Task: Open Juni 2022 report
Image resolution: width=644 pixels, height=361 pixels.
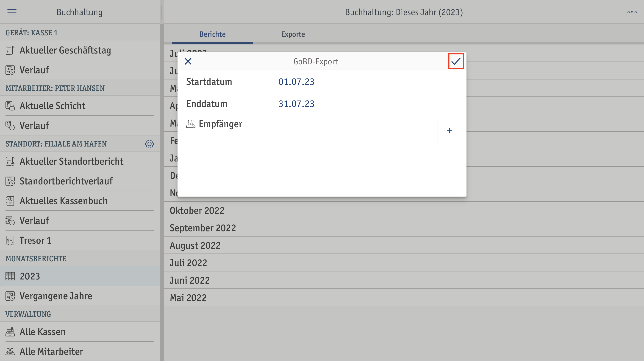Action: (404, 280)
